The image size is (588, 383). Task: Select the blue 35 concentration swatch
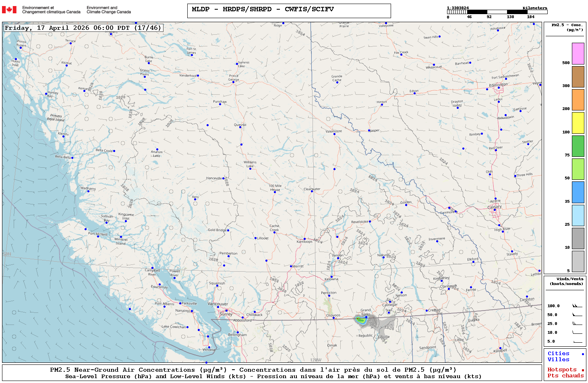[578, 192]
